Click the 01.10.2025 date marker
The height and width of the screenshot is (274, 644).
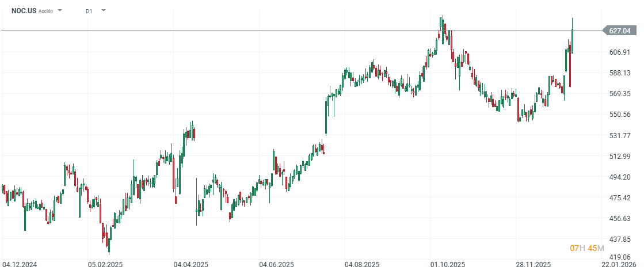pos(448,265)
